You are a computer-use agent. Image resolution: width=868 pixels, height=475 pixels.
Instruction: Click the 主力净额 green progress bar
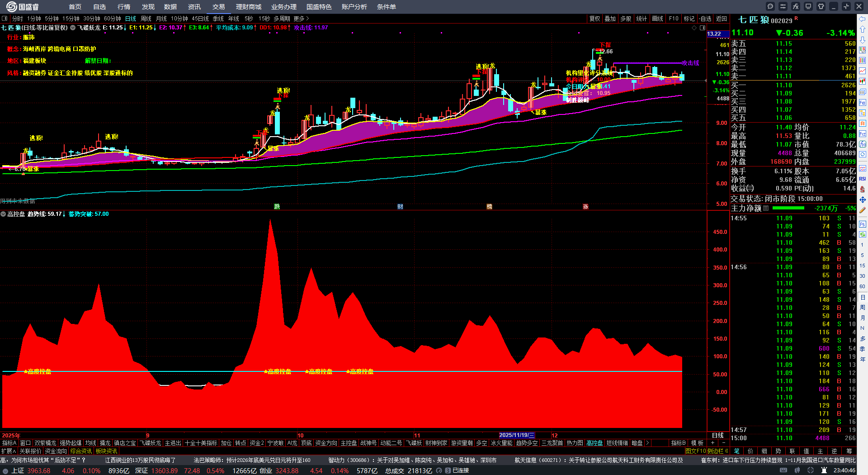point(788,208)
